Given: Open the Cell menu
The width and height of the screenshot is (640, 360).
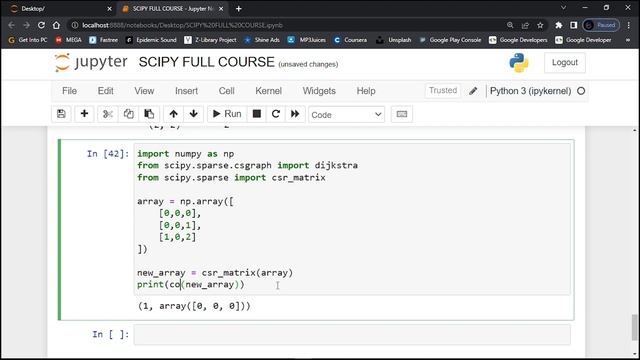Looking at the screenshot, I should [x=227, y=91].
